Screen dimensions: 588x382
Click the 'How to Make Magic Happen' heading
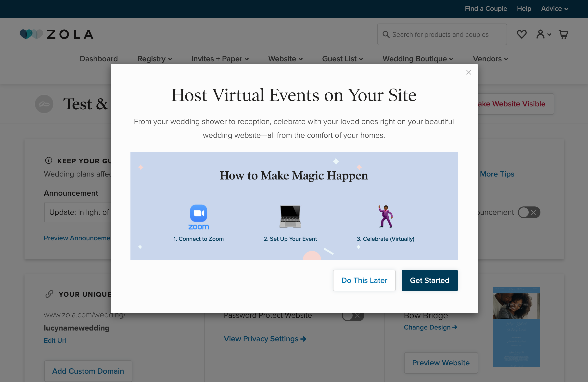pos(294,176)
